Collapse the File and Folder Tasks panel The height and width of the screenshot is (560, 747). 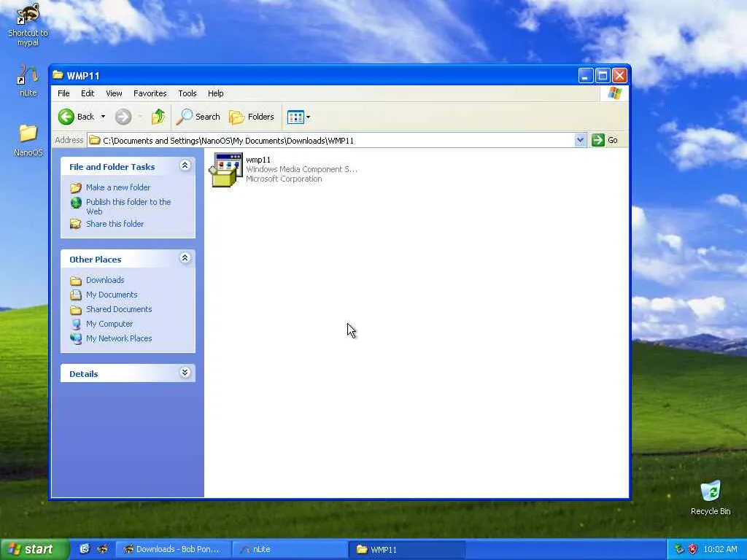185,166
